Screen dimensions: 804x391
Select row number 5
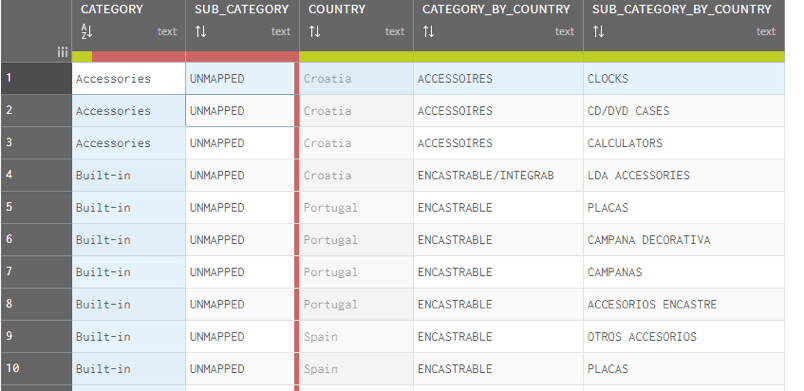click(36, 208)
